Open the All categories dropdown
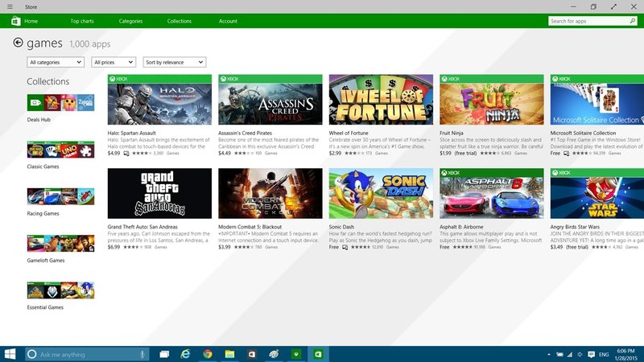The image size is (644, 362). point(56,62)
